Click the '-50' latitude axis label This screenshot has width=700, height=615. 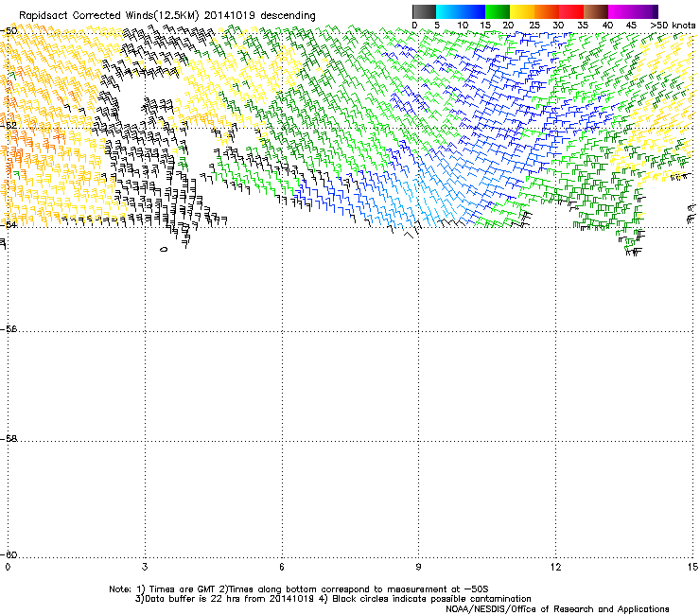[x=9, y=31]
